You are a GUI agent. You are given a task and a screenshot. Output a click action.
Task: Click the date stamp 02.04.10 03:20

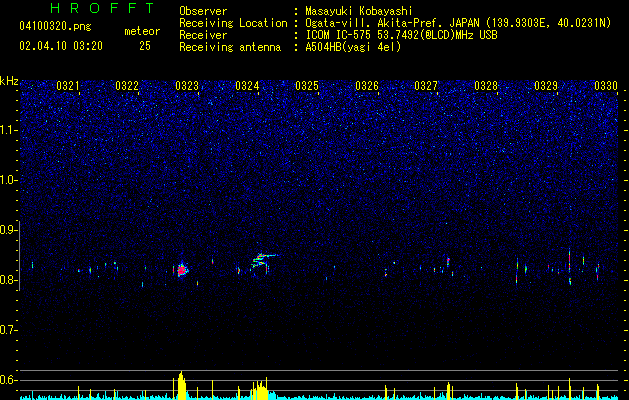61,46
